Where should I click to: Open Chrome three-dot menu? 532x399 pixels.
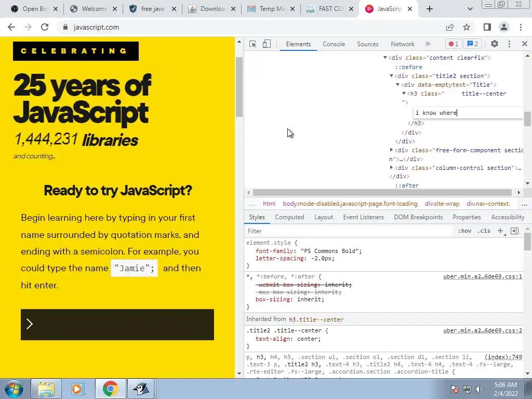521,27
